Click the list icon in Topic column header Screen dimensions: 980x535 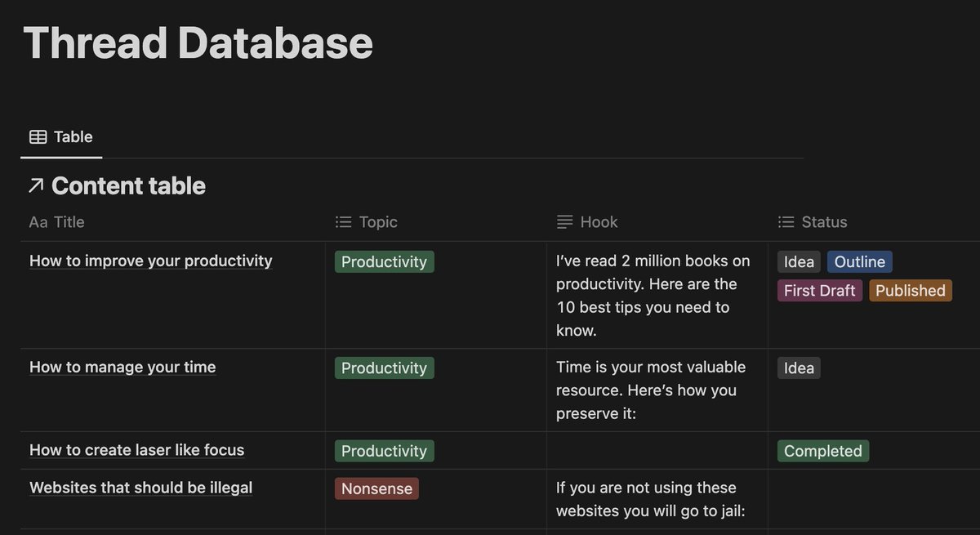point(344,222)
